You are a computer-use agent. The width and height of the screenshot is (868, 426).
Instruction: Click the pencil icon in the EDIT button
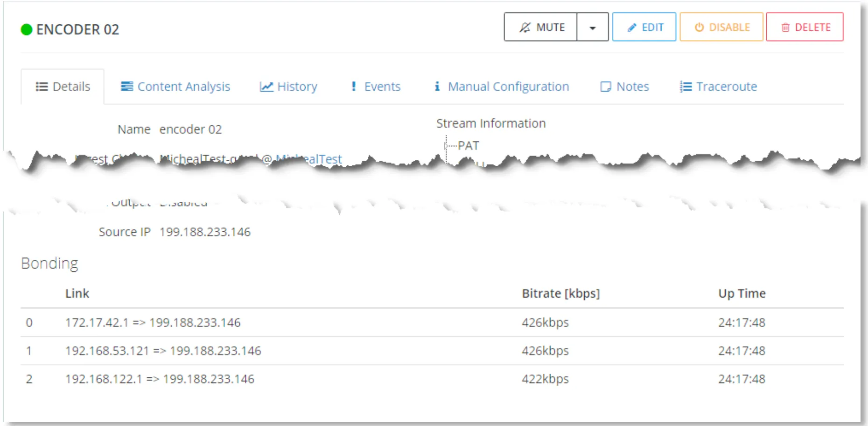[632, 28]
